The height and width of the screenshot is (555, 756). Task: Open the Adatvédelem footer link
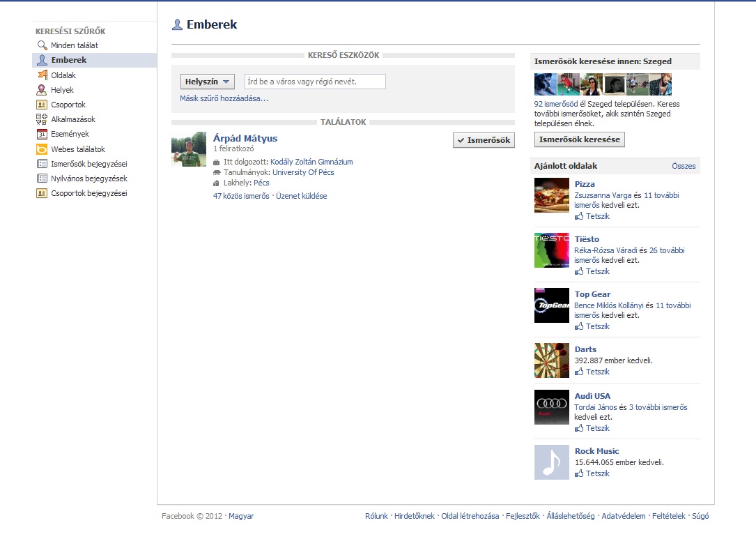point(624,516)
